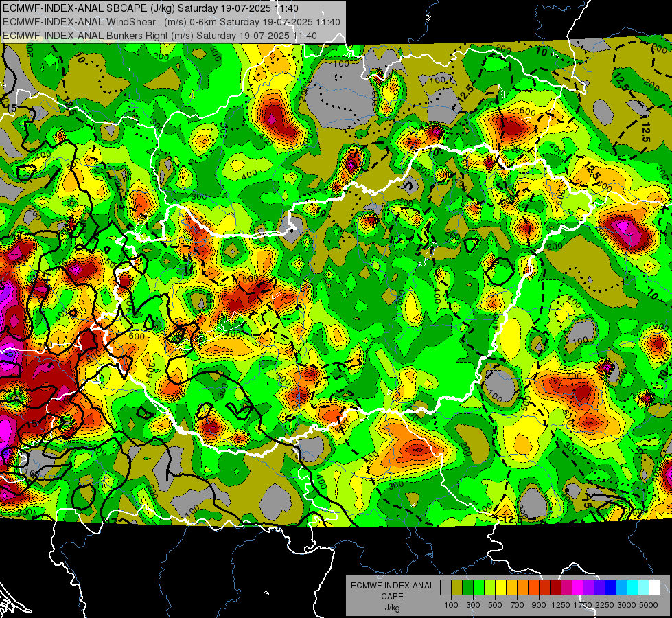The image size is (672, 618).
Task: Click the WindShear 0-6km title line
Action: [x=172, y=22]
